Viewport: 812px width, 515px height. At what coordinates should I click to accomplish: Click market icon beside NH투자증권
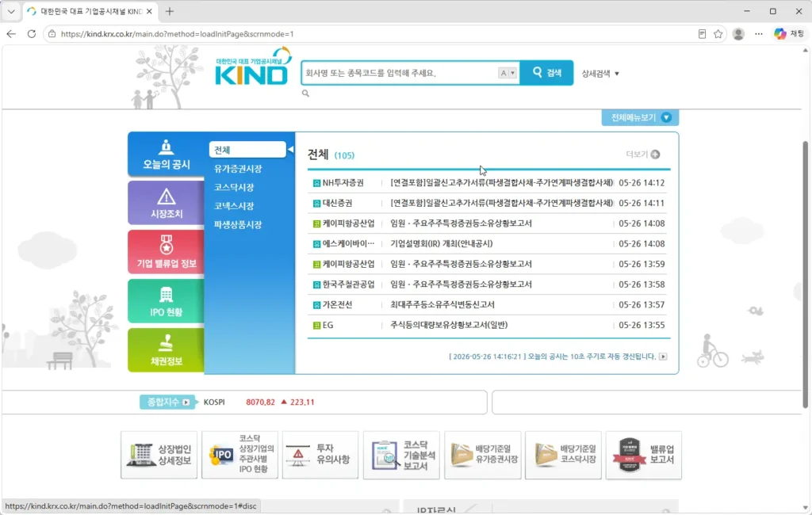(316, 183)
